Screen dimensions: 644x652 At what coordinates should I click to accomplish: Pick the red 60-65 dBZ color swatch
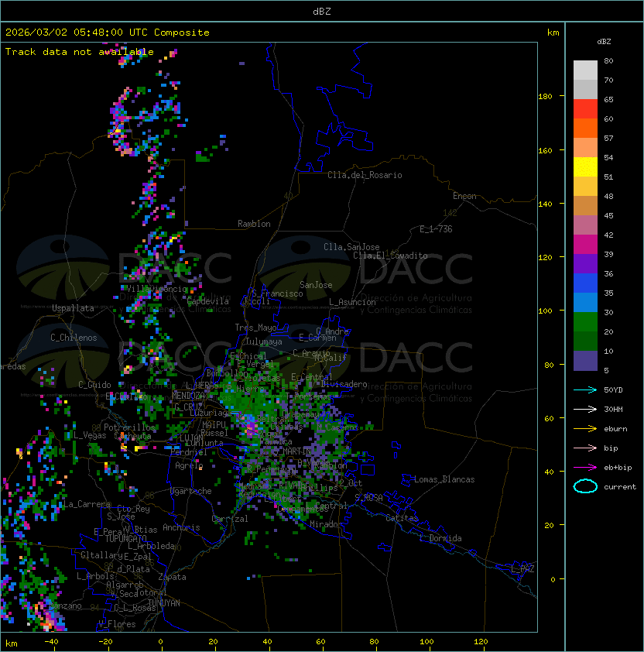pyautogui.click(x=585, y=109)
